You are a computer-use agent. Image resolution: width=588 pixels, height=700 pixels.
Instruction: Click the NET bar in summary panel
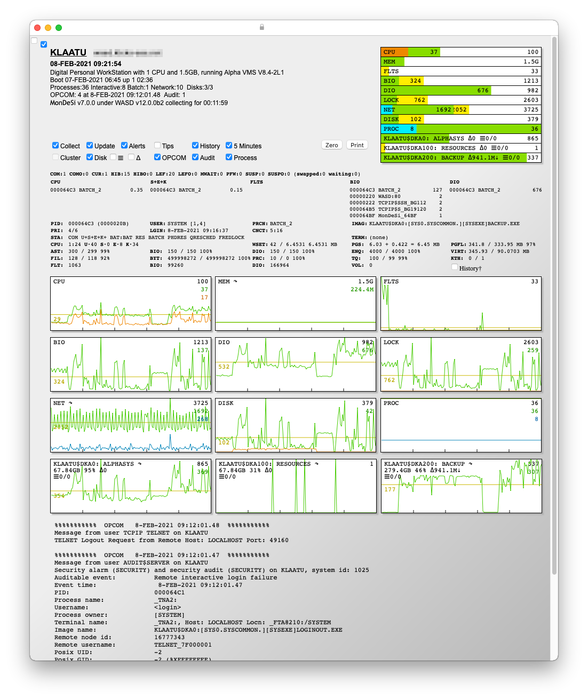tap(461, 110)
